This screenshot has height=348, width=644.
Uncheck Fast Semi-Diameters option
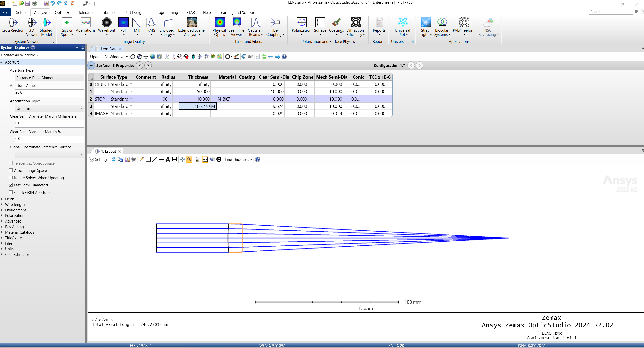[x=11, y=185]
